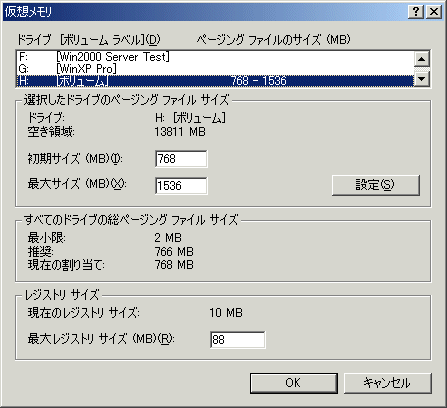Click the 設定(S) button

pos(375,185)
